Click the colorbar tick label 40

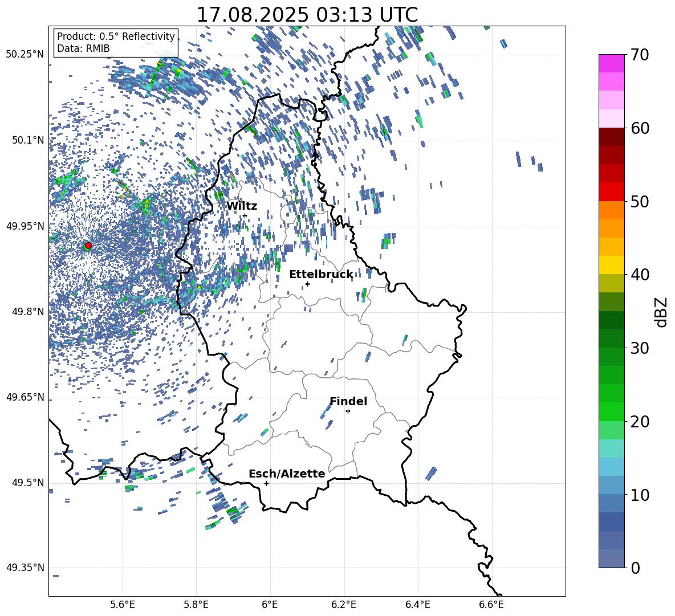pyautogui.click(x=640, y=275)
